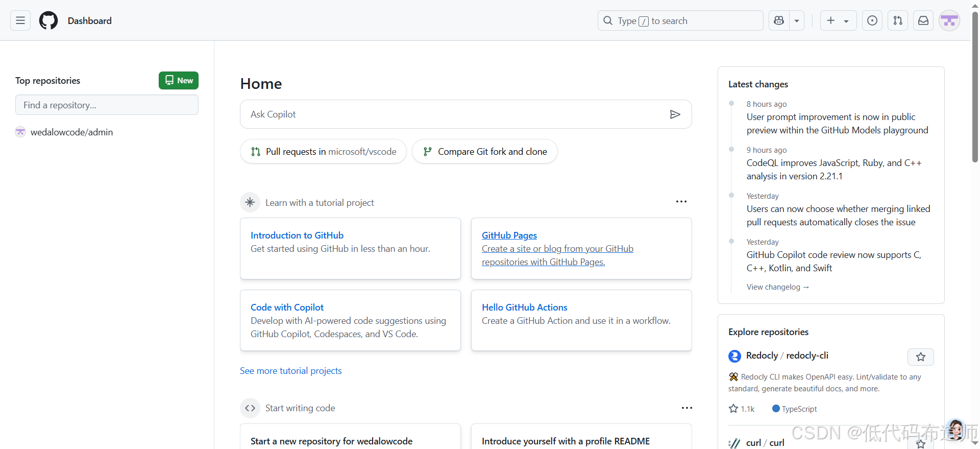980x449 pixels.
Task: Click Introduce yourself with a profile README
Action: 566,441
